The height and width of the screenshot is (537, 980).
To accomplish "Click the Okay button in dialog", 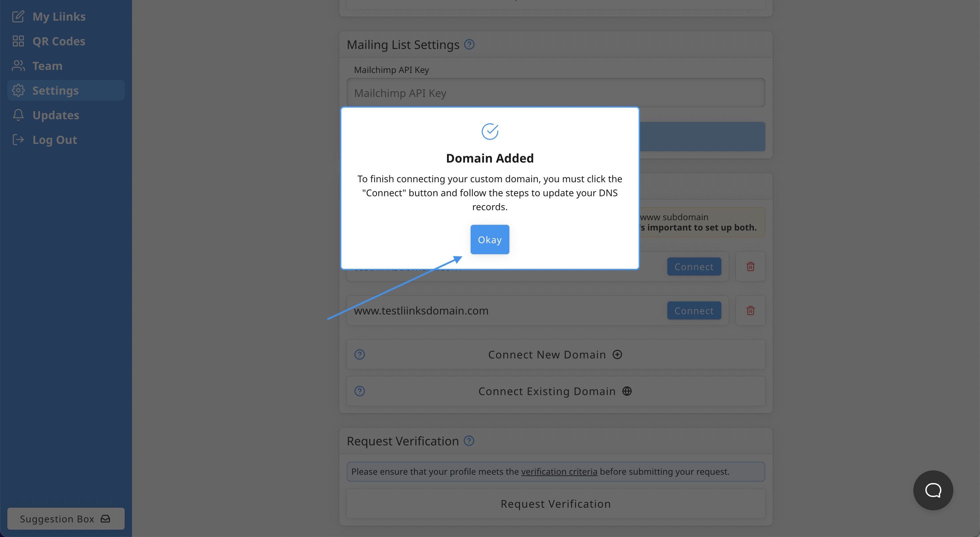I will (x=490, y=240).
